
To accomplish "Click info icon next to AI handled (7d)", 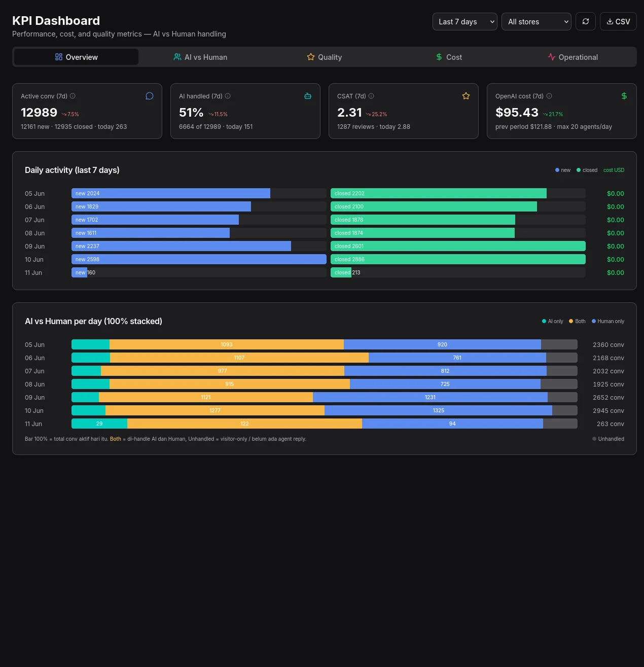I will pos(228,96).
